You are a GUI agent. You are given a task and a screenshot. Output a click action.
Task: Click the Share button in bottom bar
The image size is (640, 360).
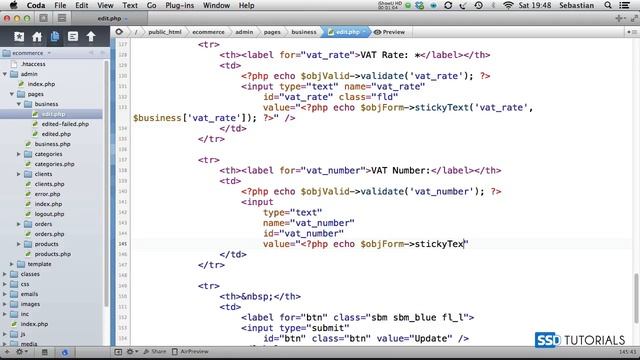[x=155, y=351]
